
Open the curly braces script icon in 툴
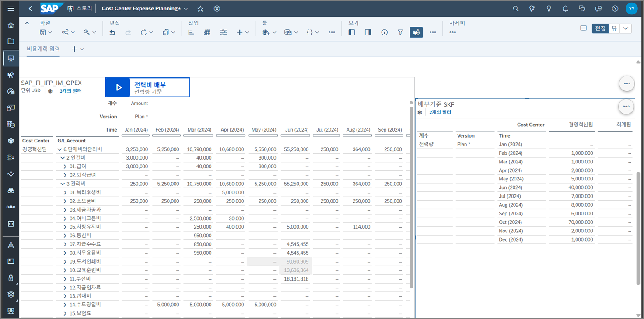(x=310, y=32)
